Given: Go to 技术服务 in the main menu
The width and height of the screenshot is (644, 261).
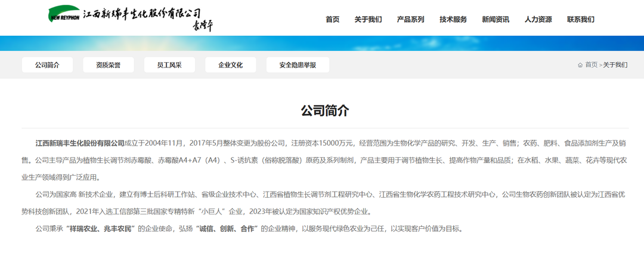Looking at the screenshot, I should pos(453,19).
